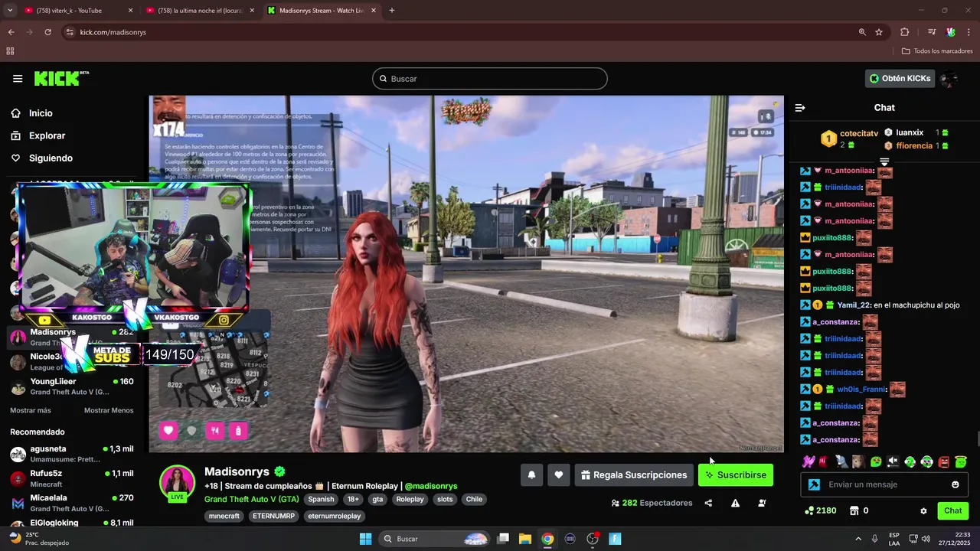Viewport: 980px width, 551px height.
Task: Open the tab search dropdown arrow
Action: [10, 11]
